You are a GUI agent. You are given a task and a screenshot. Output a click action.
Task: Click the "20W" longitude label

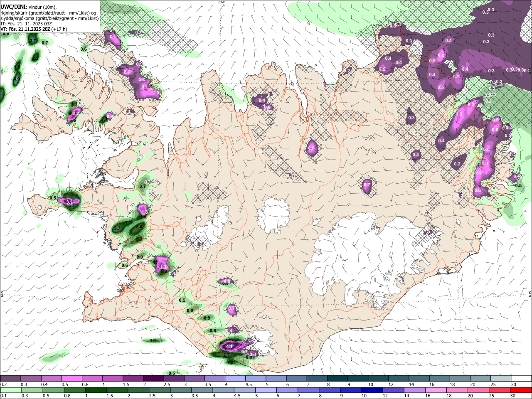pos(221,2)
